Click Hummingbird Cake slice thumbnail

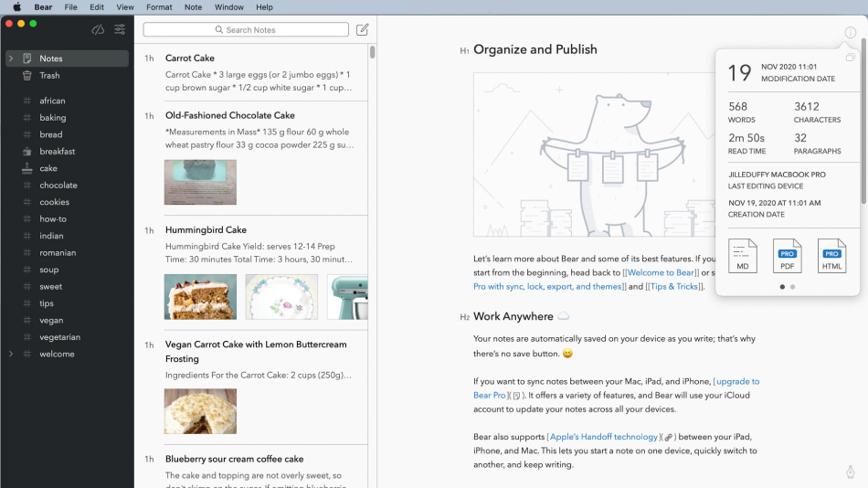click(200, 297)
